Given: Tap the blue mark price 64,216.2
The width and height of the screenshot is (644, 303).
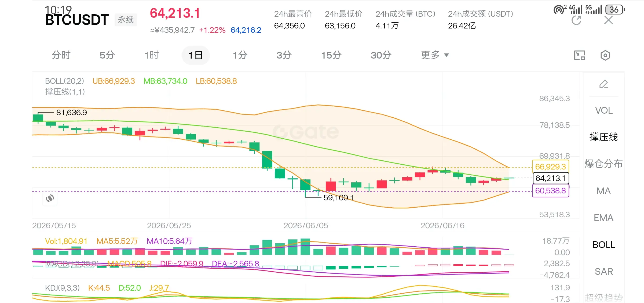Looking at the screenshot, I should 246,30.
